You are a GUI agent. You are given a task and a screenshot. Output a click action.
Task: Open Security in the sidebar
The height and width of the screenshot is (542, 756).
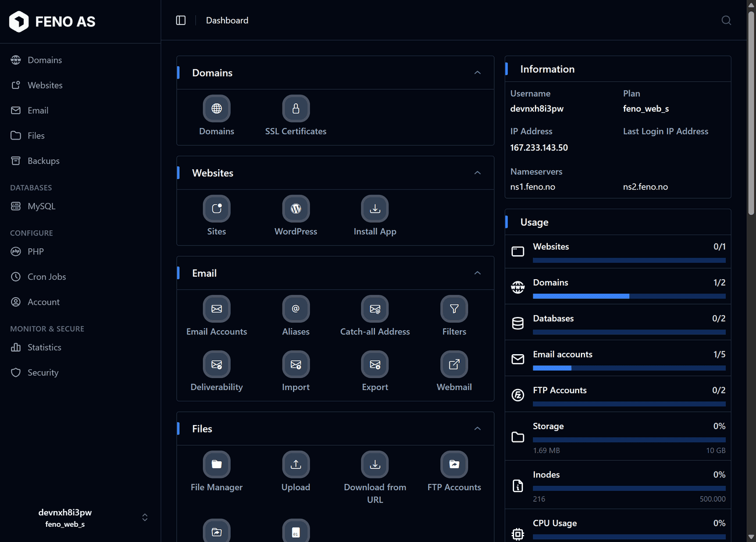[80, 373]
